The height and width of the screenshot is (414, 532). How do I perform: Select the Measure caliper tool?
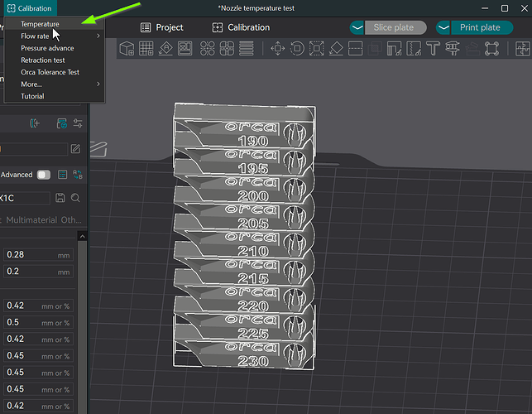pyautogui.click(x=453, y=49)
